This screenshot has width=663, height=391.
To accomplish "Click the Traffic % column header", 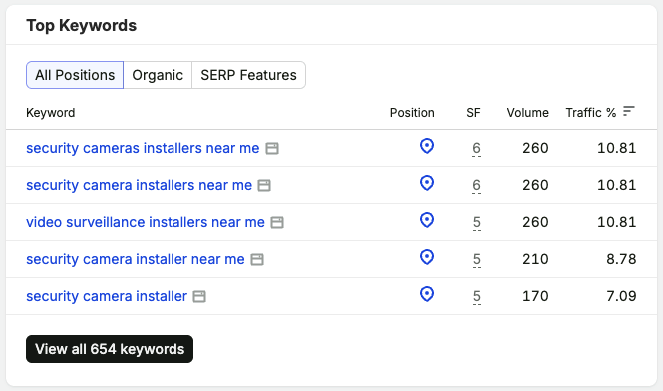I will pos(591,113).
